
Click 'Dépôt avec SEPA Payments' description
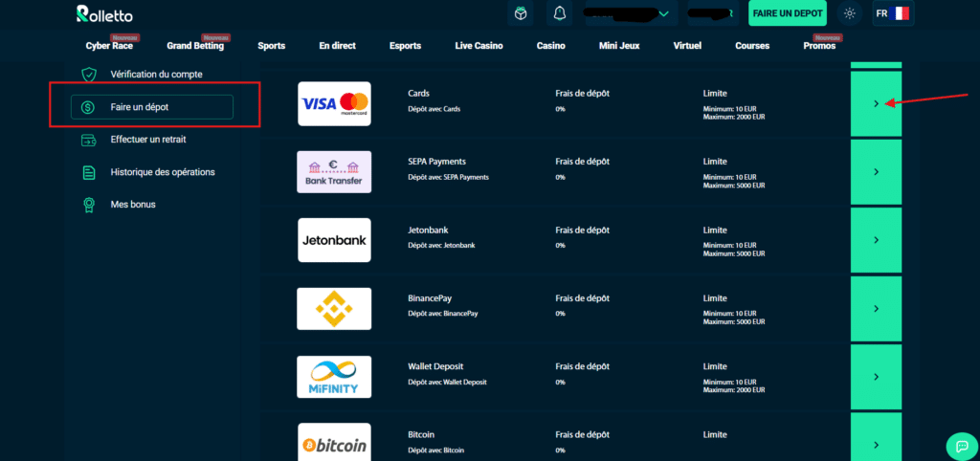[x=448, y=177]
